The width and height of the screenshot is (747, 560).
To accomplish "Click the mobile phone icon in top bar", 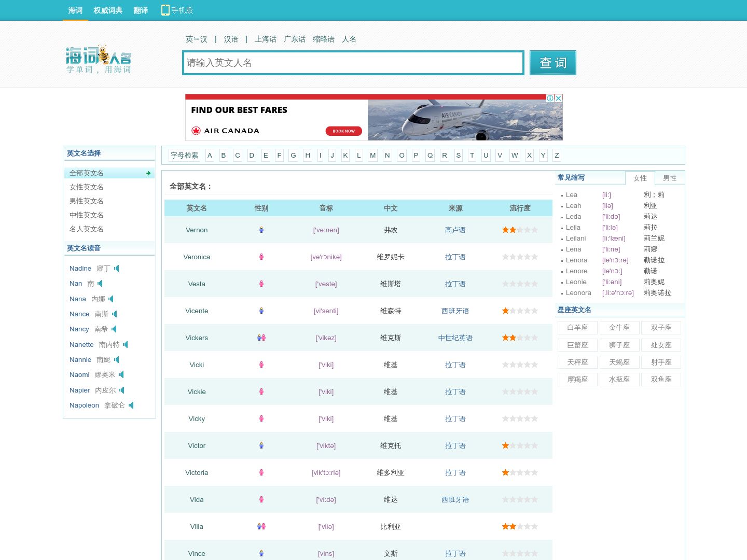I will click(165, 10).
